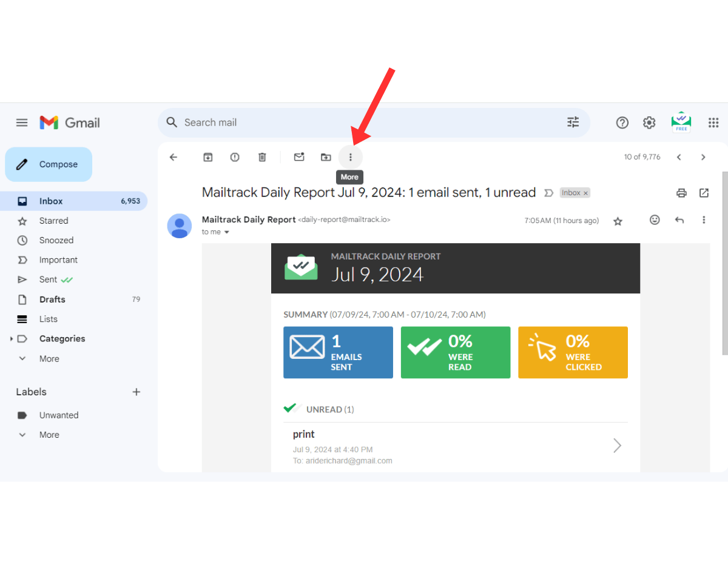Click the Gmail logo
The image size is (728, 582).
[70, 122]
